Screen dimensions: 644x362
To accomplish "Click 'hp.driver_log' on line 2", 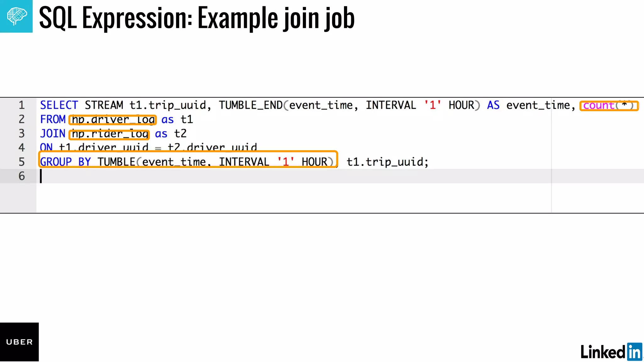I will pos(113,120).
